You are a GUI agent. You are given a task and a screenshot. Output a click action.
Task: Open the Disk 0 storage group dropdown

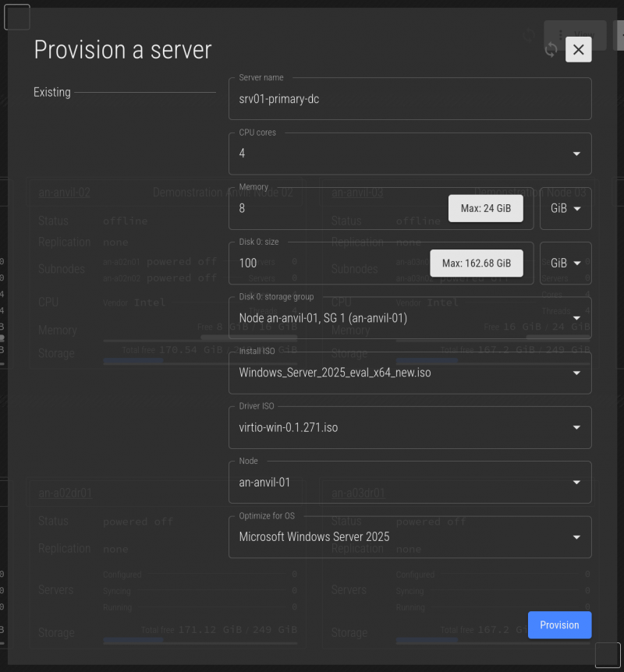[x=410, y=318]
